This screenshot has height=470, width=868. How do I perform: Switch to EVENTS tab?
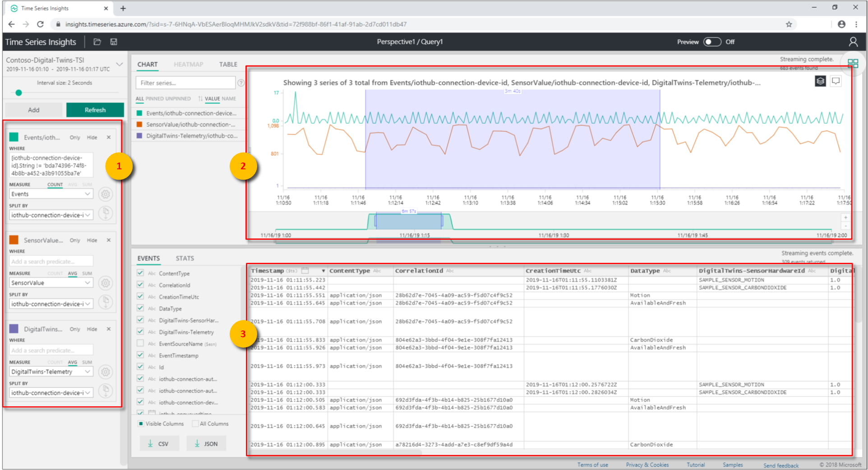pos(148,259)
